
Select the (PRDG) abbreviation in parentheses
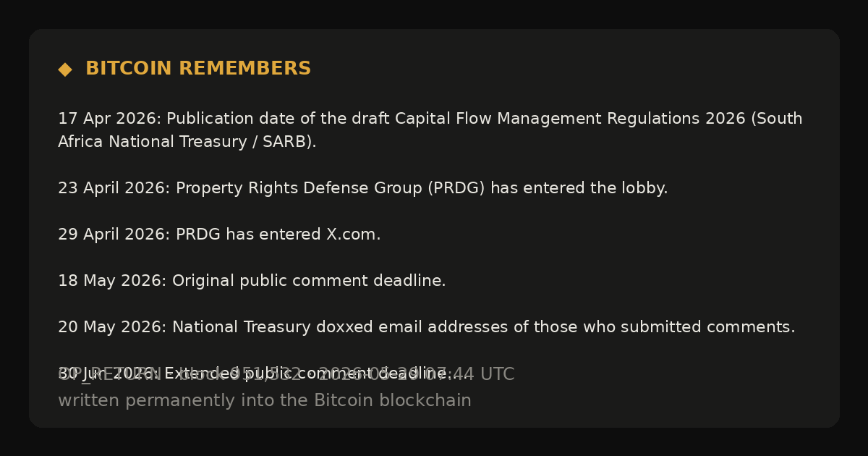tap(456, 188)
